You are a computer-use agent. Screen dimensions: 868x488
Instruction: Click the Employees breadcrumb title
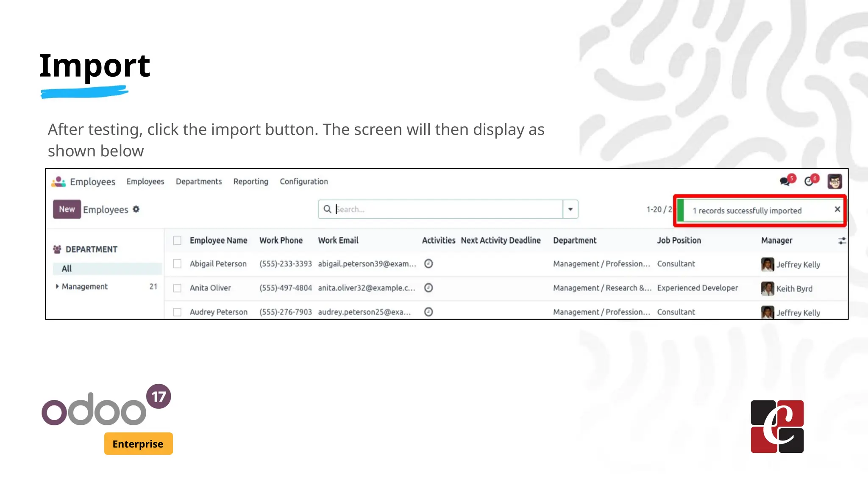click(x=106, y=210)
